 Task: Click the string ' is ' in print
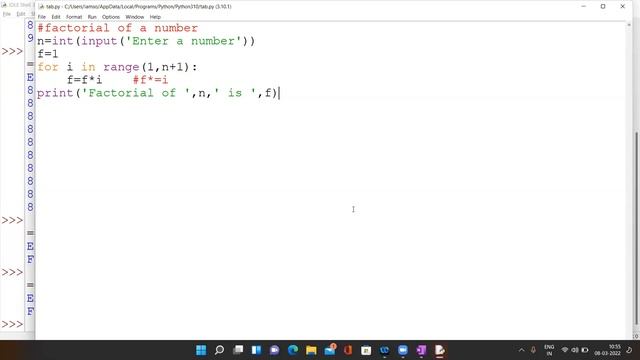(235, 93)
